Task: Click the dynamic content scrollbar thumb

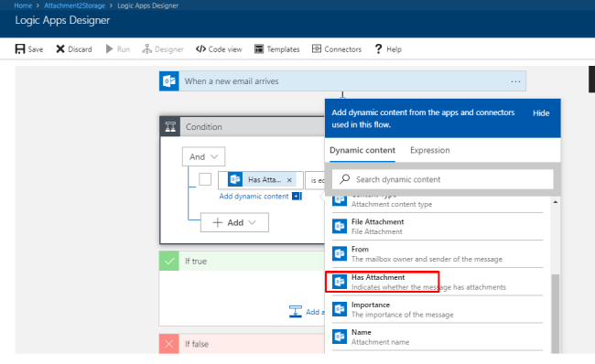Action: click(x=555, y=314)
